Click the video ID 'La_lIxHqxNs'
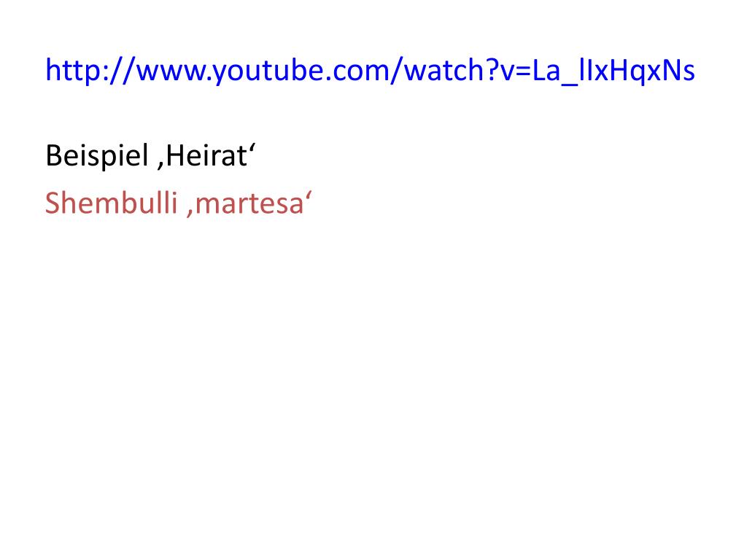The image size is (747, 560). coord(614,71)
